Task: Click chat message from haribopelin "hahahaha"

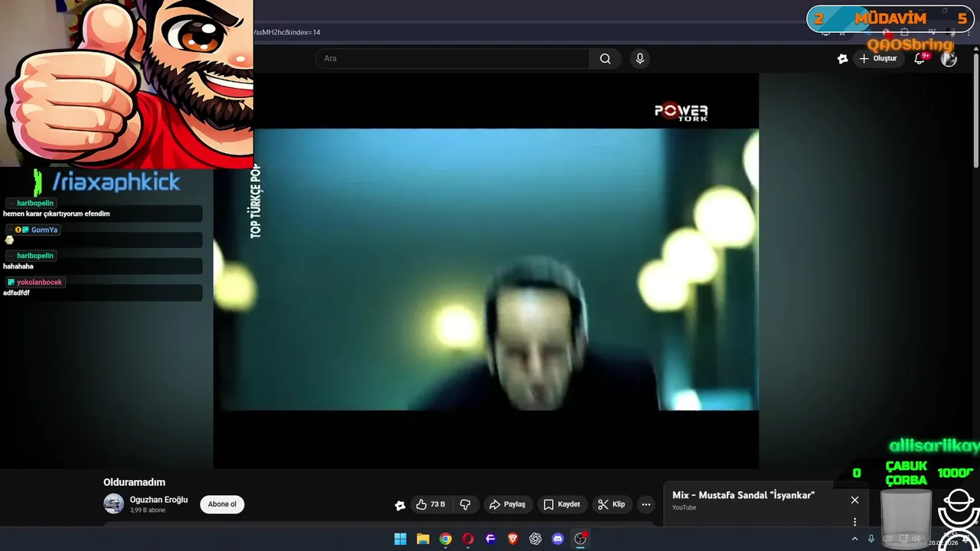Action: click(18, 266)
